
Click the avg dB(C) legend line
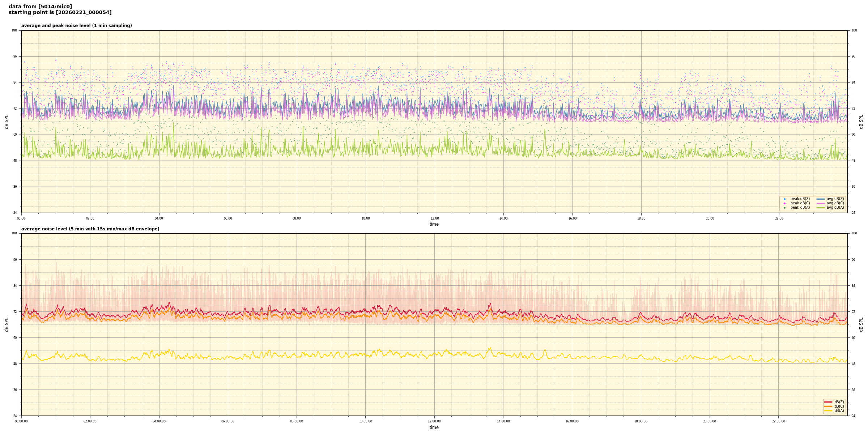pos(821,203)
